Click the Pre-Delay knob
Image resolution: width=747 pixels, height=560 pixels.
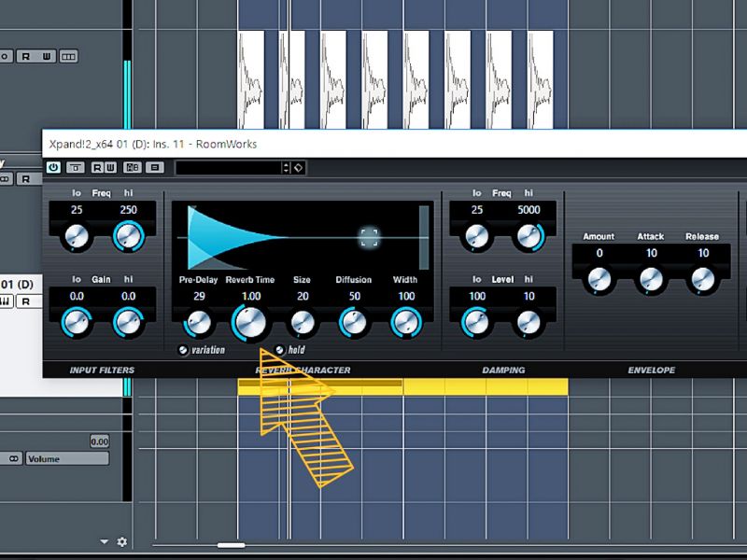click(x=199, y=322)
